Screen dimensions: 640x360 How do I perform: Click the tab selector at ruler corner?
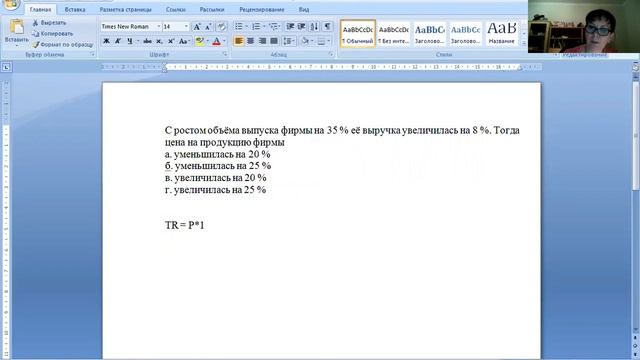6,67
